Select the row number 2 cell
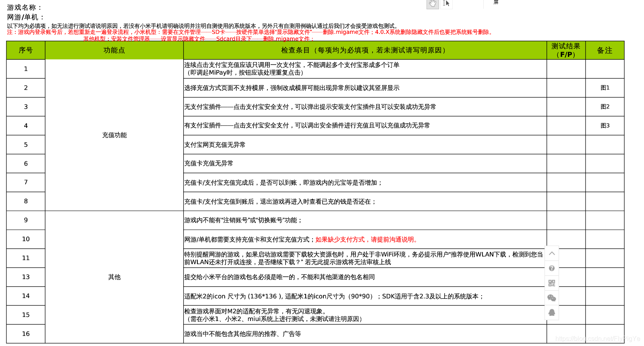This screenshot has width=644, height=346. point(26,88)
